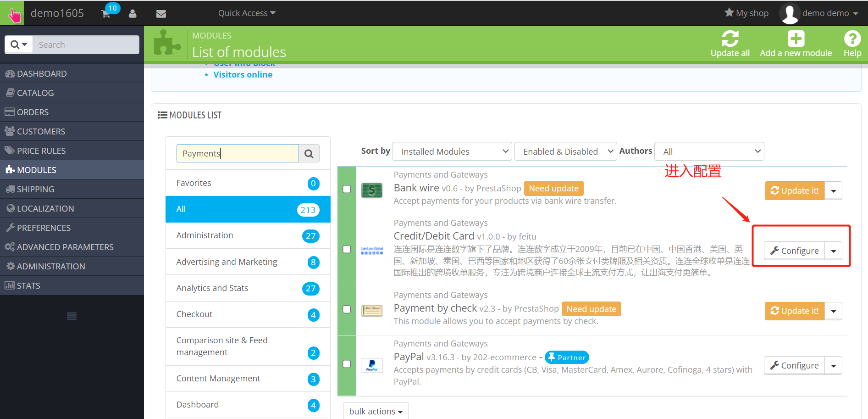
Task: Click the Payment by check module icon
Action: [372, 311]
